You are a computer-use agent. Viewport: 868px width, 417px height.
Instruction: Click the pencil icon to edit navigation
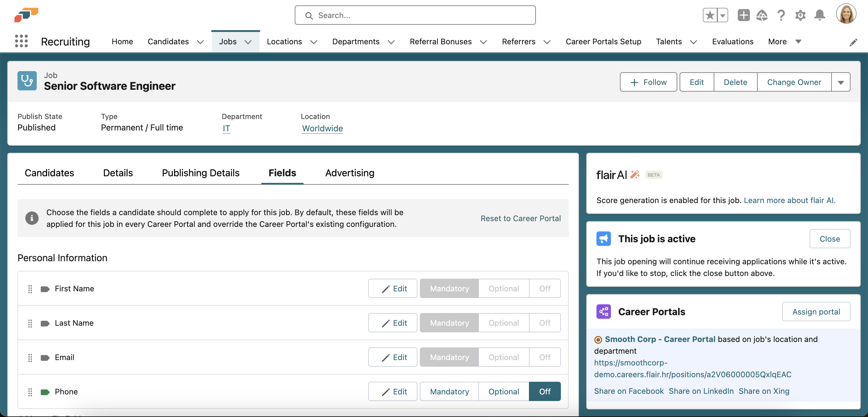[853, 42]
